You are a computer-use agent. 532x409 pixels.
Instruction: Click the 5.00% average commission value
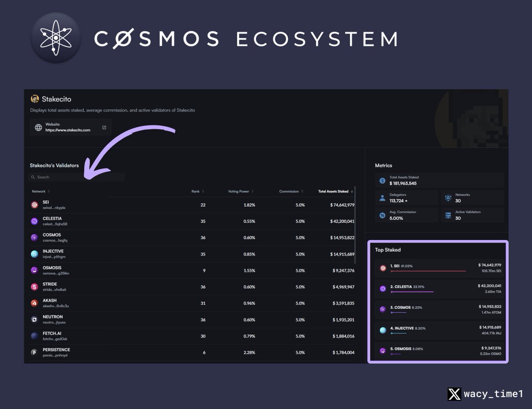tap(396, 218)
